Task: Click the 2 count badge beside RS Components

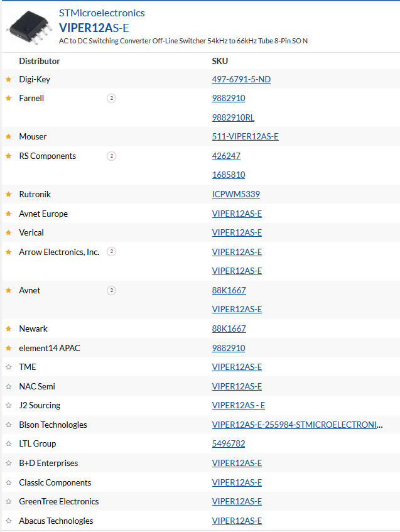Action: coord(111,156)
